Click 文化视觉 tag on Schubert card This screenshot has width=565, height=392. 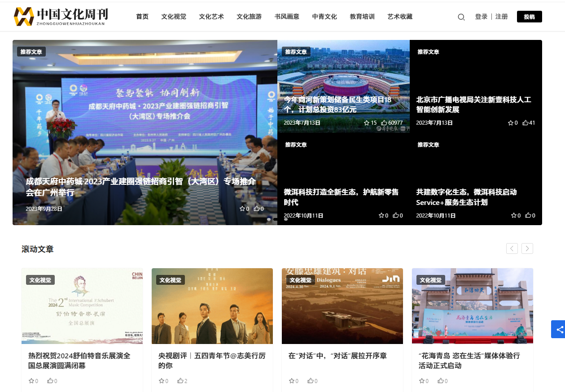pos(40,280)
